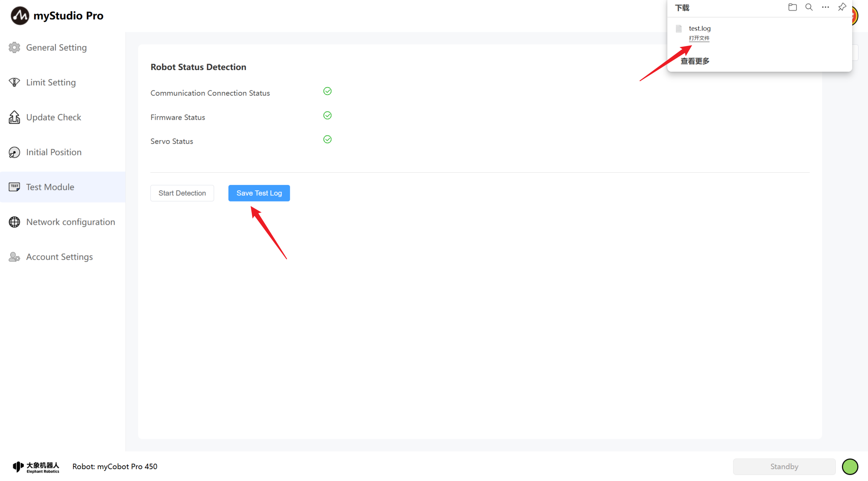Open downloads folder icon in popup
868x481 pixels.
793,7
